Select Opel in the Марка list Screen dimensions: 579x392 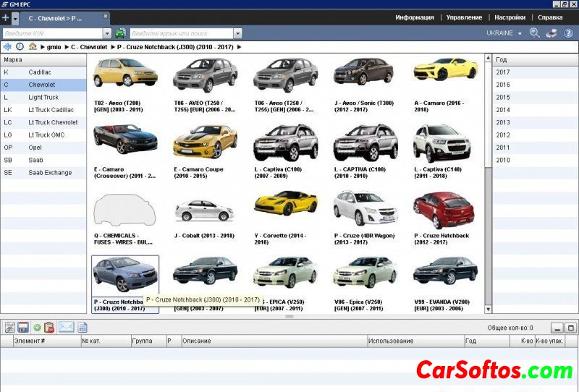(35, 148)
